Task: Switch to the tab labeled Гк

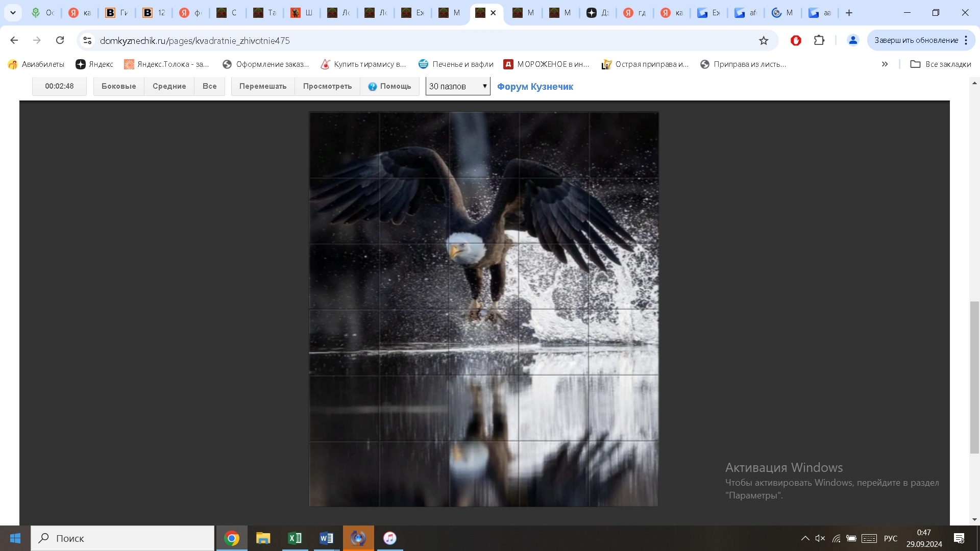Action: click(117, 13)
